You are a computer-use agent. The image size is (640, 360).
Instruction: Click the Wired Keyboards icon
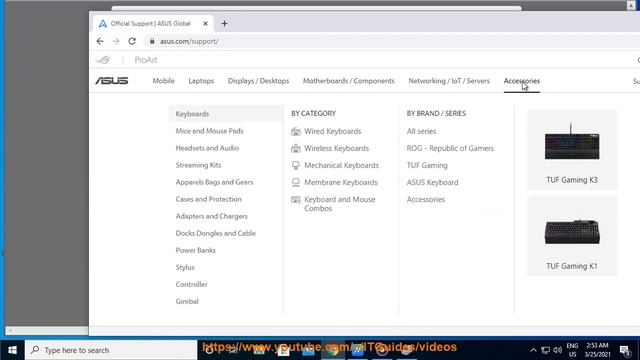(x=296, y=131)
